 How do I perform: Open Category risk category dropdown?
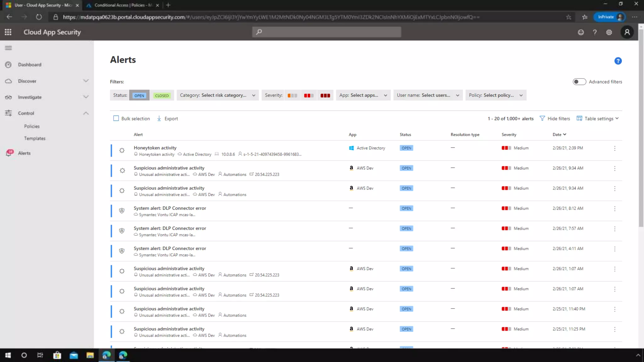coord(218,95)
